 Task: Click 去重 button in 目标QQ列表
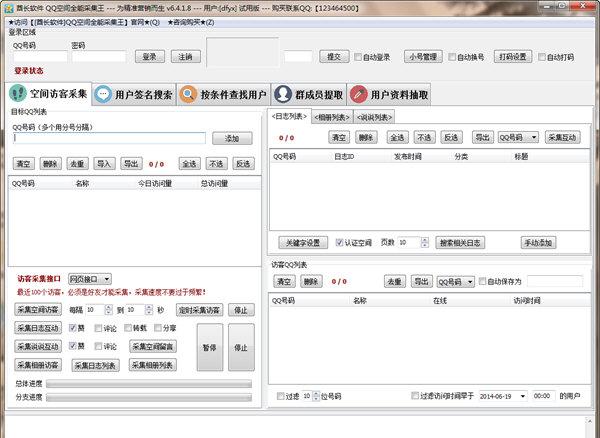pos(77,164)
